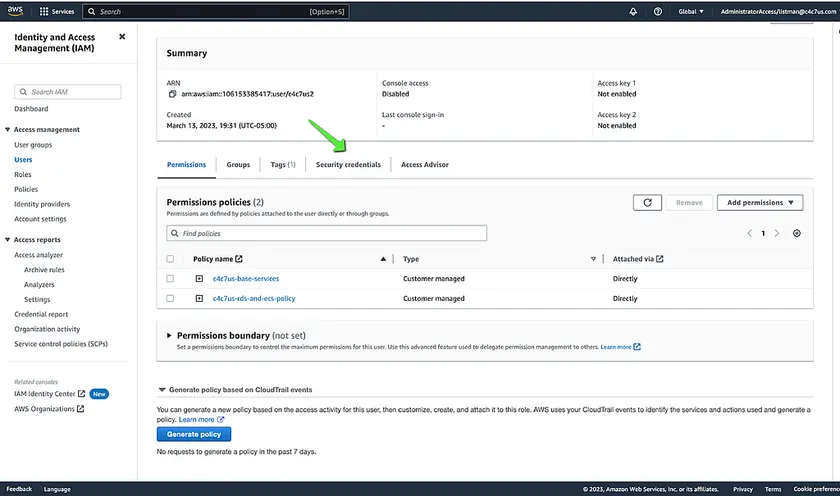840x496 pixels.
Task: Open User groups in sidebar
Action: click(33, 145)
